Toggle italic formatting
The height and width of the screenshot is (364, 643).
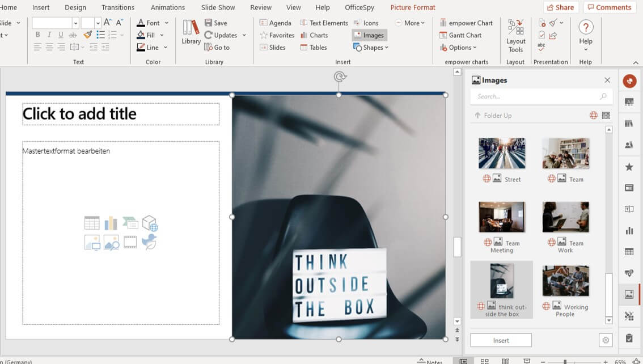49,35
